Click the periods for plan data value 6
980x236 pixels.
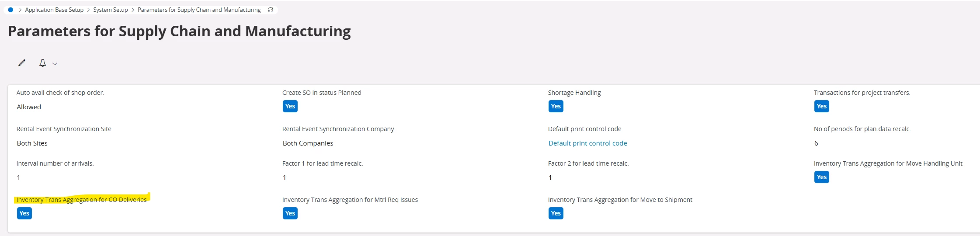(x=816, y=143)
